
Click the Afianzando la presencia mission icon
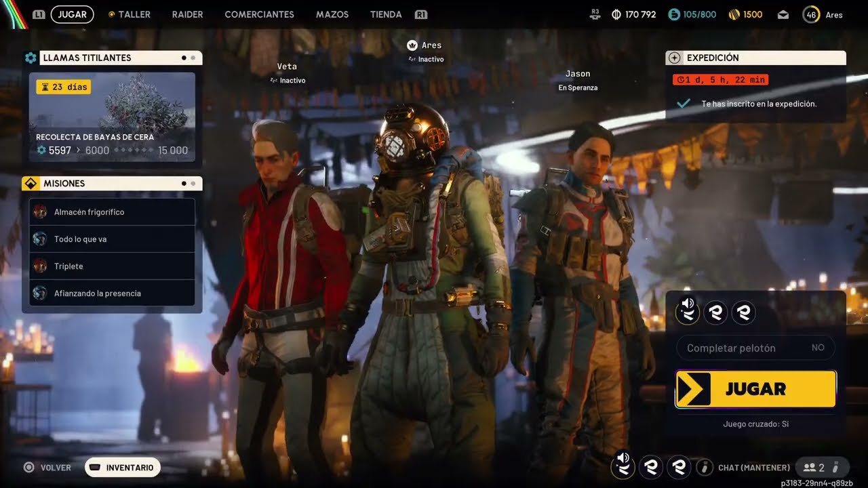point(40,293)
